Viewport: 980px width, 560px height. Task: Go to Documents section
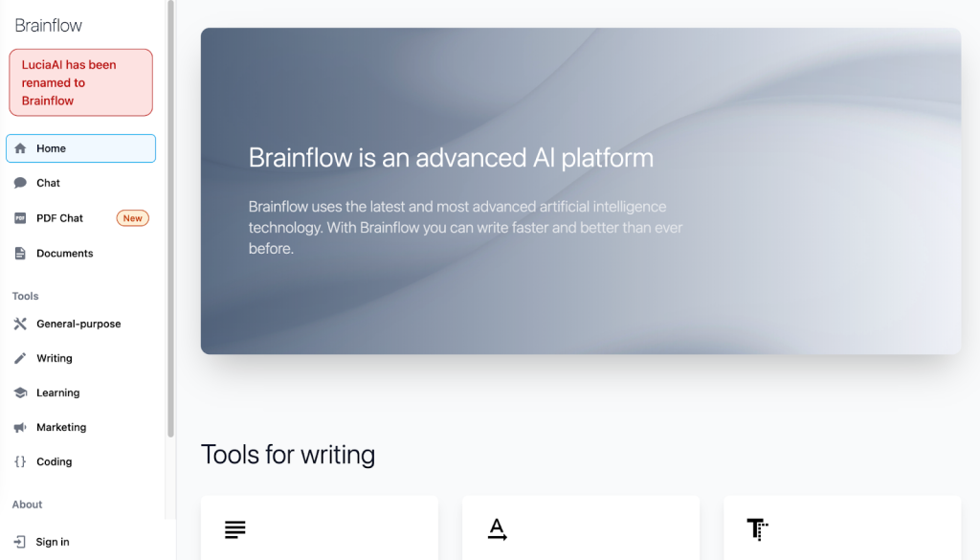pyautogui.click(x=80, y=253)
